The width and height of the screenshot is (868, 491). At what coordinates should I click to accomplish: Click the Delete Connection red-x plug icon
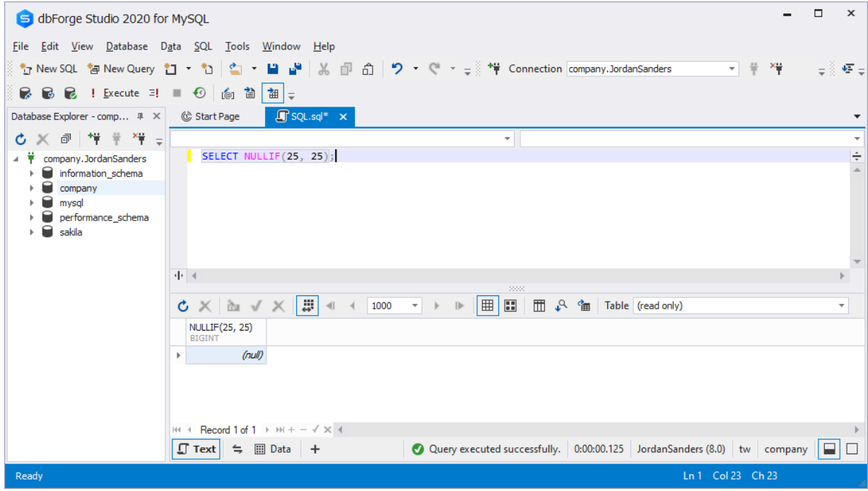coord(139,139)
